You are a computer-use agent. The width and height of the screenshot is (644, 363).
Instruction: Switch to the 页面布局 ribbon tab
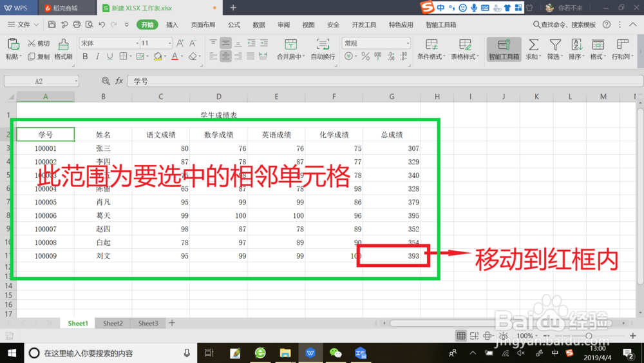(x=203, y=25)
